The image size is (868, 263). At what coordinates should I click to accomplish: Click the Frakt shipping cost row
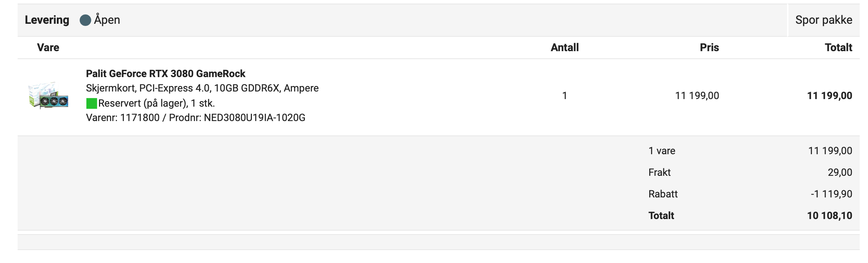750,172
